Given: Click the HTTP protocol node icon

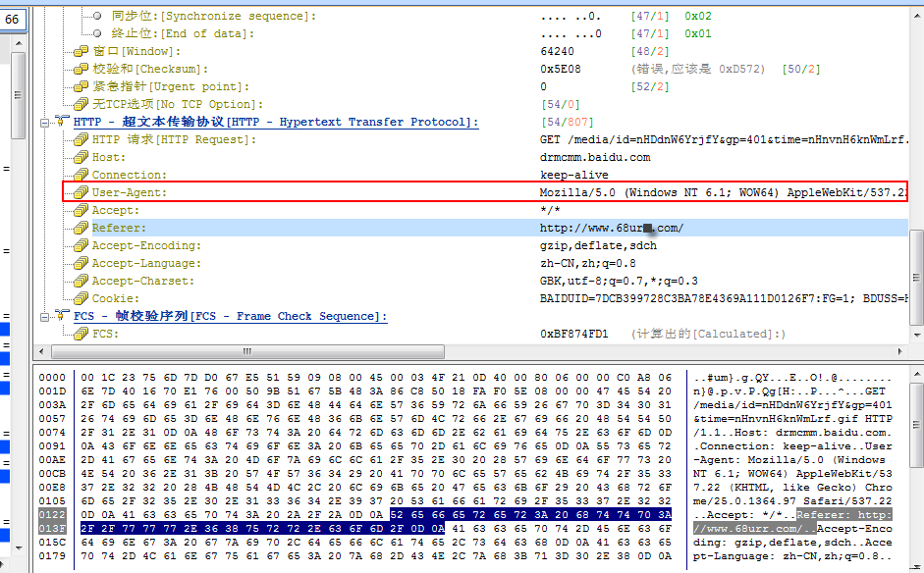Looking at the screenshot, I should 63,122.
